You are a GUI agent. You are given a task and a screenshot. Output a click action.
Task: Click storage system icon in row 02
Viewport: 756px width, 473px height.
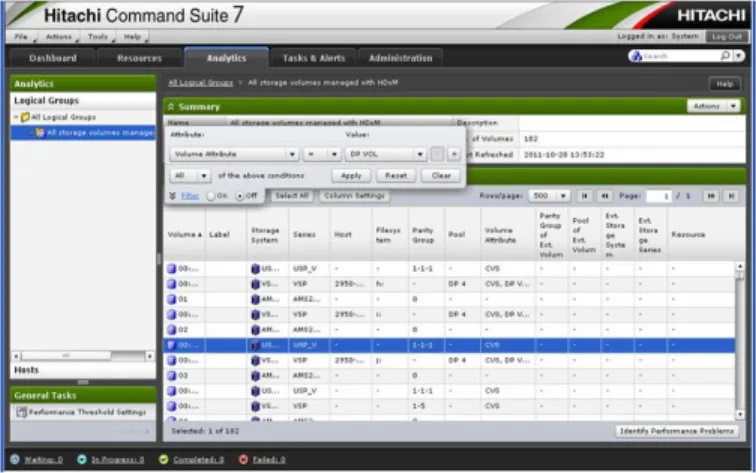pyautogui.click(x=256, y=330)
